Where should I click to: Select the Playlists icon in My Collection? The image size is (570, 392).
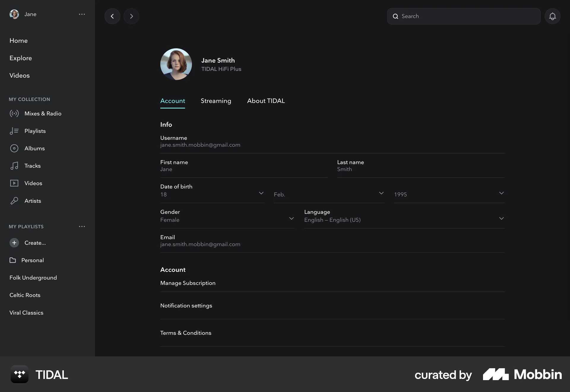point(15,131)
